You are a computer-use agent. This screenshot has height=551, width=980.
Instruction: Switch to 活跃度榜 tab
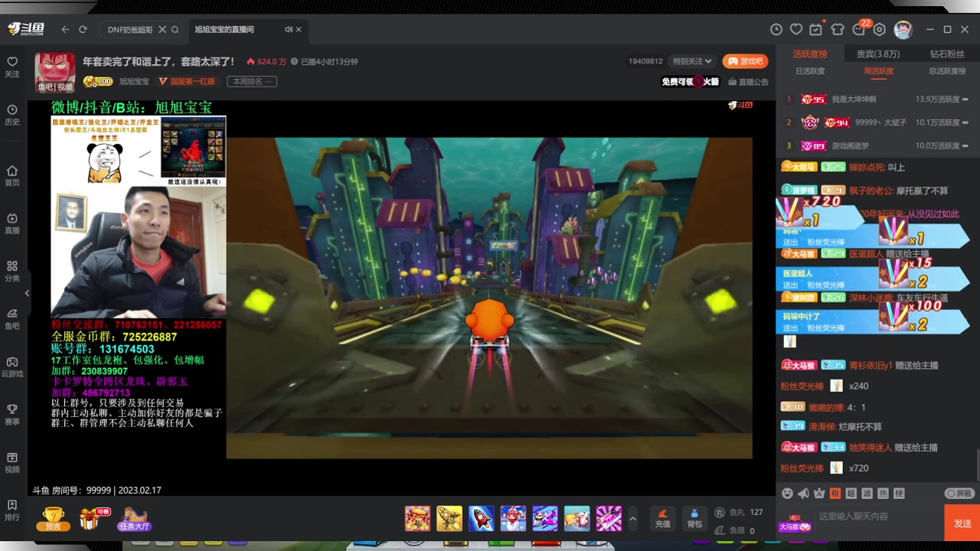tap(810, 54)
